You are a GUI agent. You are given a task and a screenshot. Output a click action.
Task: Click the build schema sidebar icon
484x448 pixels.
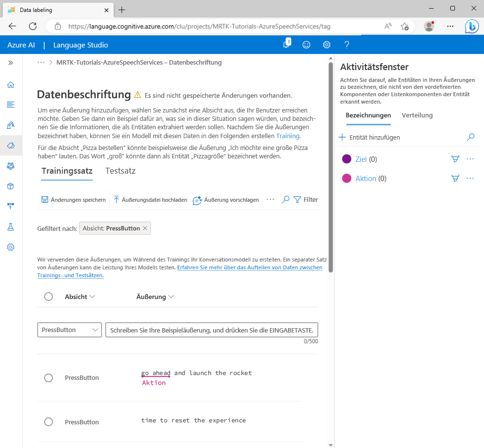(x=10, y=125)
